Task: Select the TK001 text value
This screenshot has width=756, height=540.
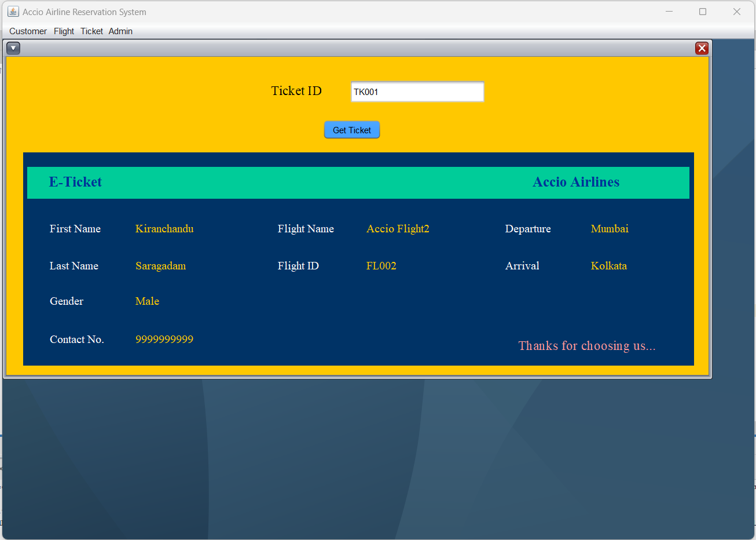Action: [364, 92]
